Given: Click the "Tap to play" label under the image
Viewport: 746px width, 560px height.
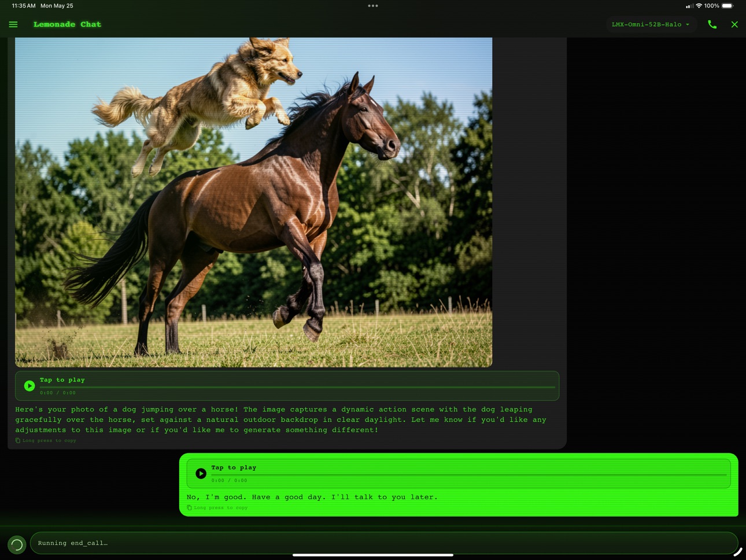Looking at the screenshot, I should 62,380.
